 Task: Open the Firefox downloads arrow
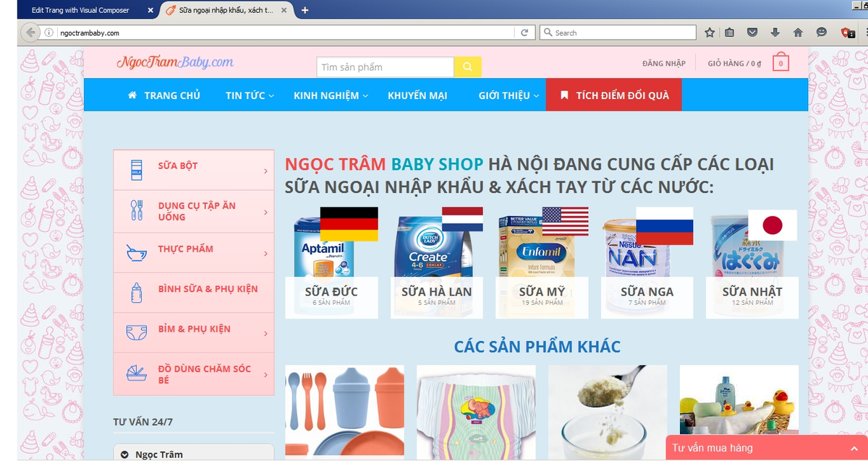tap(775, 33)
